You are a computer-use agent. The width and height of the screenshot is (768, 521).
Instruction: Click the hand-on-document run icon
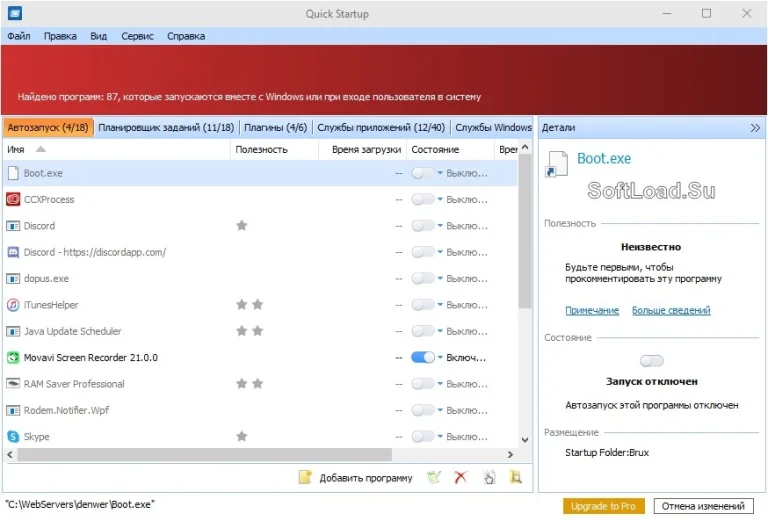click(489, 477)
